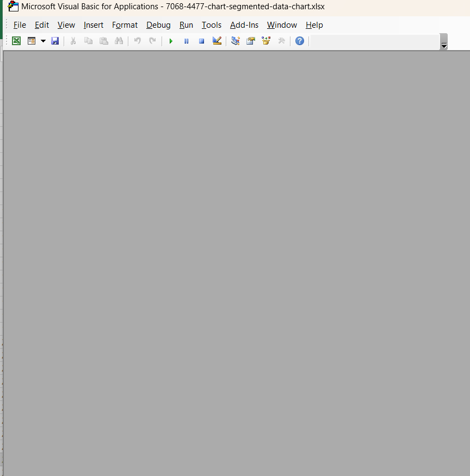Open Object Browser icon
The width and height of the screenshot is (470, 476).
pos(266,41)
